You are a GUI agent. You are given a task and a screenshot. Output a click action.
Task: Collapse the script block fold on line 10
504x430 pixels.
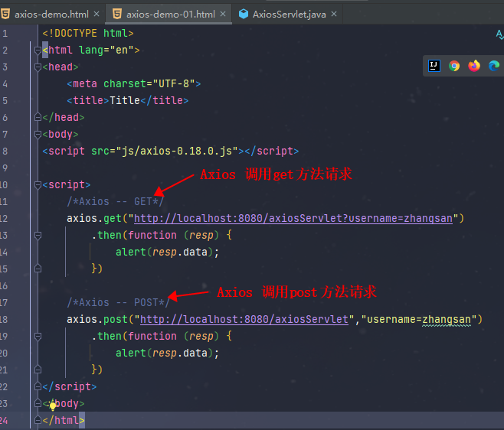(38, 184)
